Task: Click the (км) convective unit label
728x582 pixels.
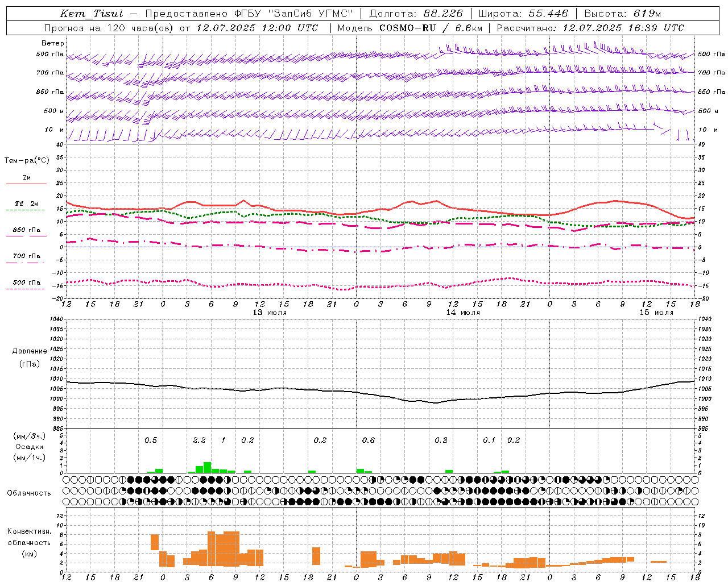Action: [x=29, y=554]
